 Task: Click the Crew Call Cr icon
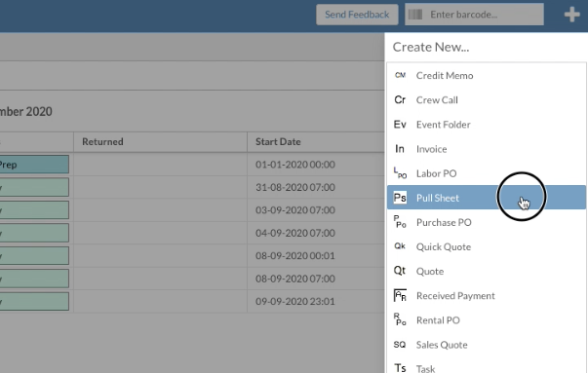click(x=400, y=100)
